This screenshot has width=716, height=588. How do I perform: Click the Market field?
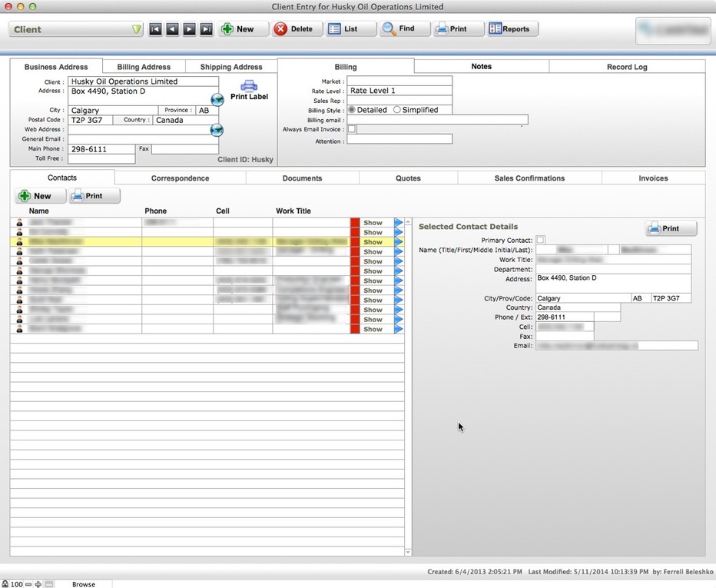click(399, 81)
